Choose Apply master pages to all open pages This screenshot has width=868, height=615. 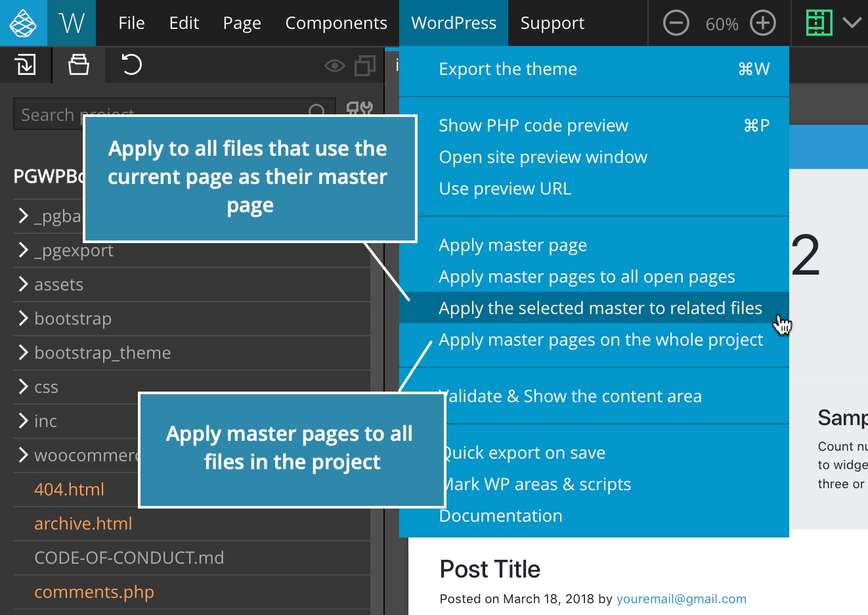(594, 277)
